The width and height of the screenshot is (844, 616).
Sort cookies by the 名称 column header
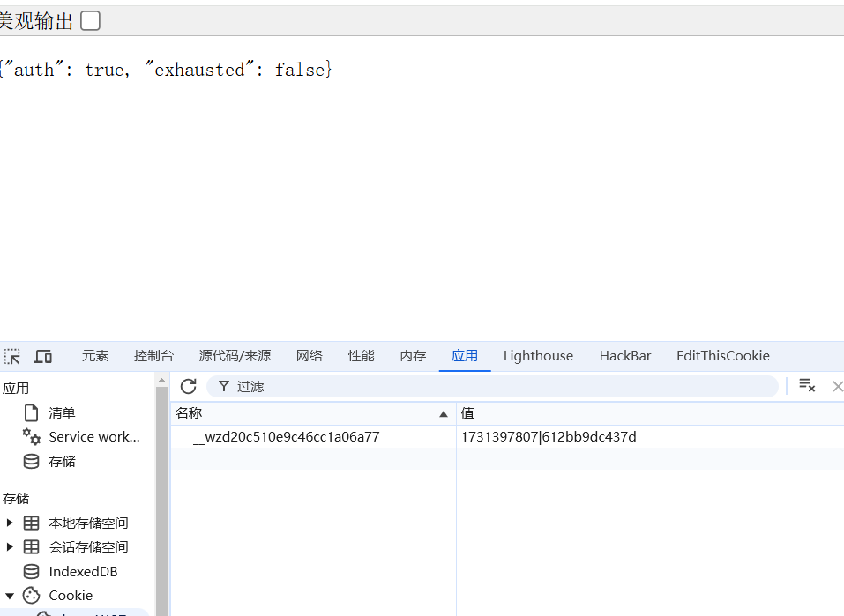pos(309,413)
